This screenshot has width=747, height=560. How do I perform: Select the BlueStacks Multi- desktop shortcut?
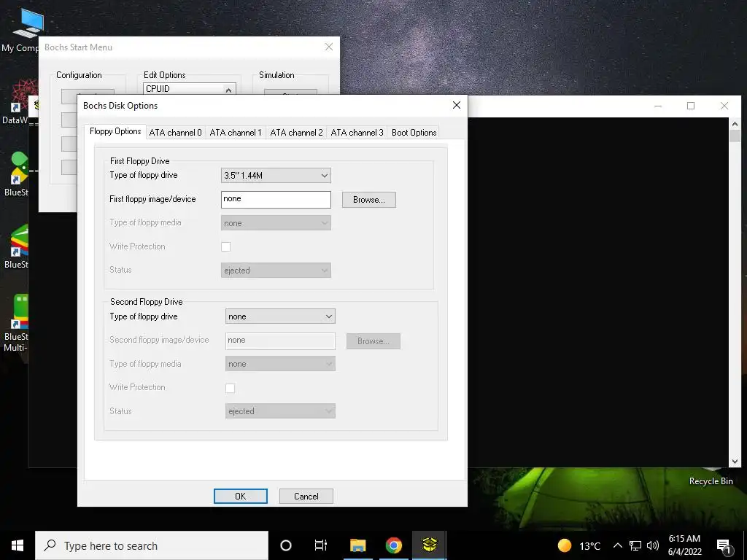click(15, 323)
